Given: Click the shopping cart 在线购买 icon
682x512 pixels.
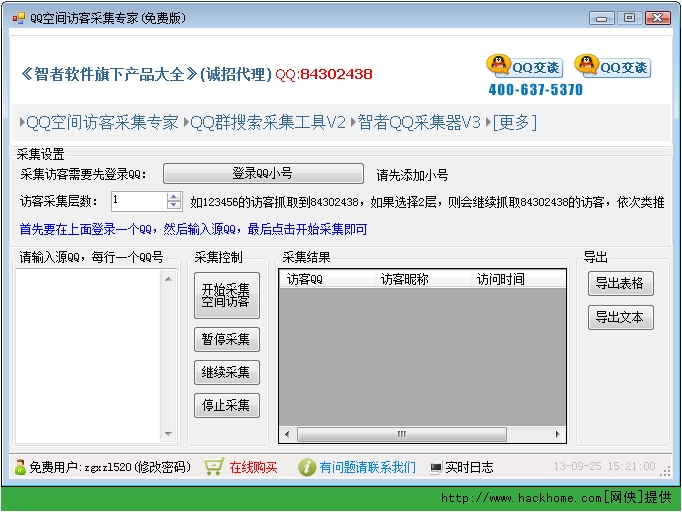Looking at the screenshot, I should [x=214, y=467].
